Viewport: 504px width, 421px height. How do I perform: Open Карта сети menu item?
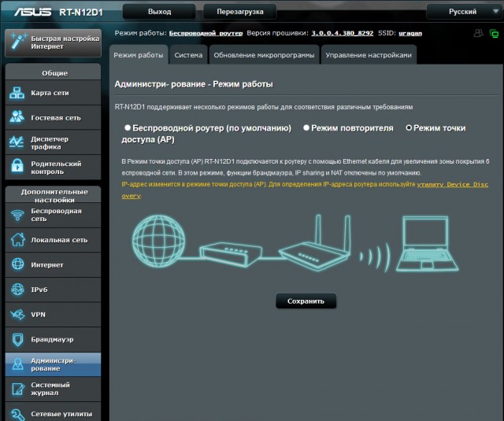pyautogui.click(x=53, y=93)
